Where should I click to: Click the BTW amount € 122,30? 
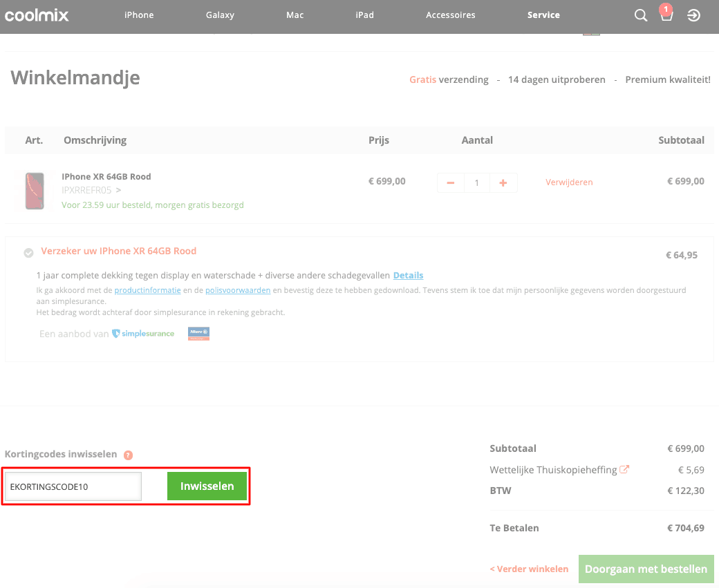(686, 491)
